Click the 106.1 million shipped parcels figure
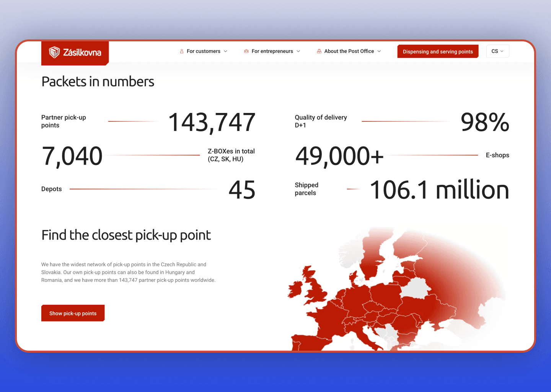Image resolution: width=551 pixels, height=392 pixels. click(x=439, y=190)
